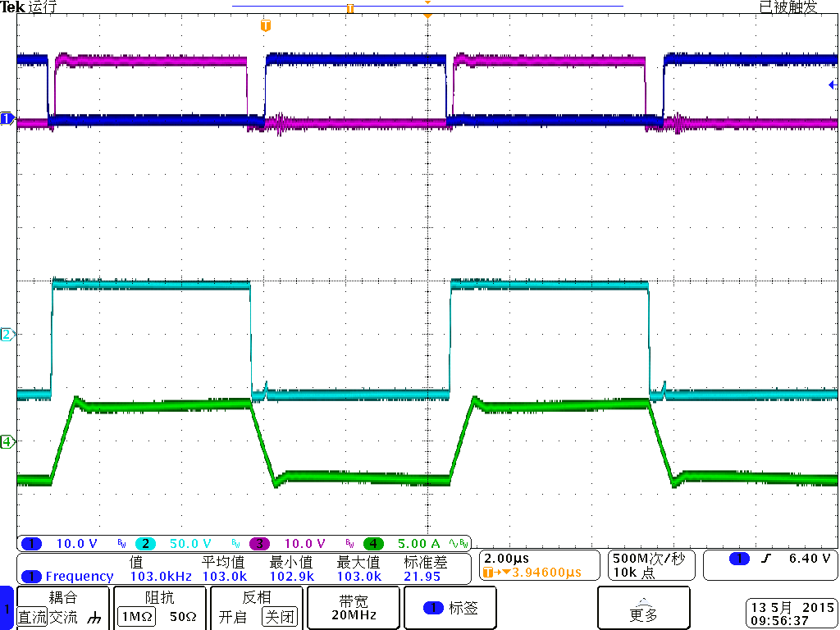Viewport: 840px width, 630px height.
Task: Click the rising edge trigger slope icon
Action: [766, 559]
